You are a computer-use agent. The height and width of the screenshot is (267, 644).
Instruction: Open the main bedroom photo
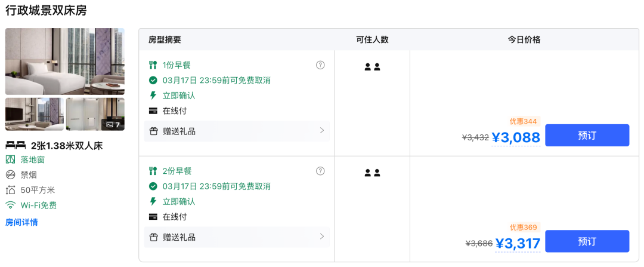65,61
